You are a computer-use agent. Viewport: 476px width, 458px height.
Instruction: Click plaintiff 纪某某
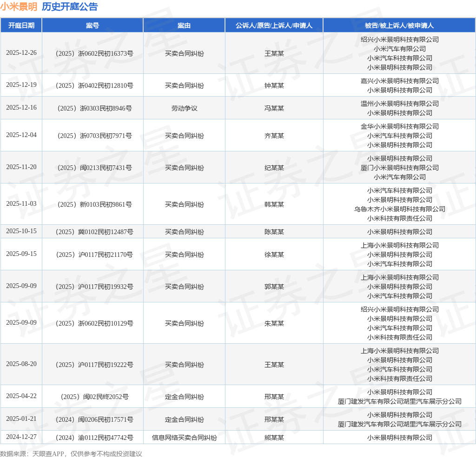pyautogui.click(x=274, y=168)
